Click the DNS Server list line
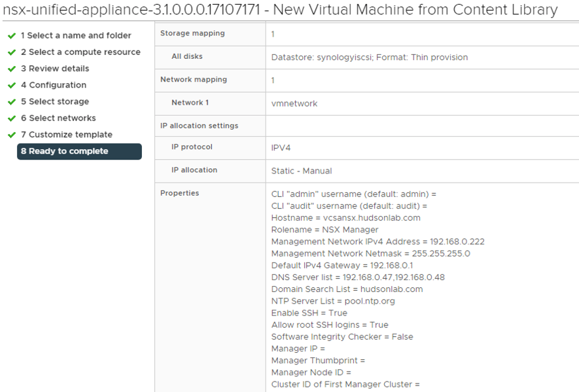579x392 pixels. [x=358, y=277]
